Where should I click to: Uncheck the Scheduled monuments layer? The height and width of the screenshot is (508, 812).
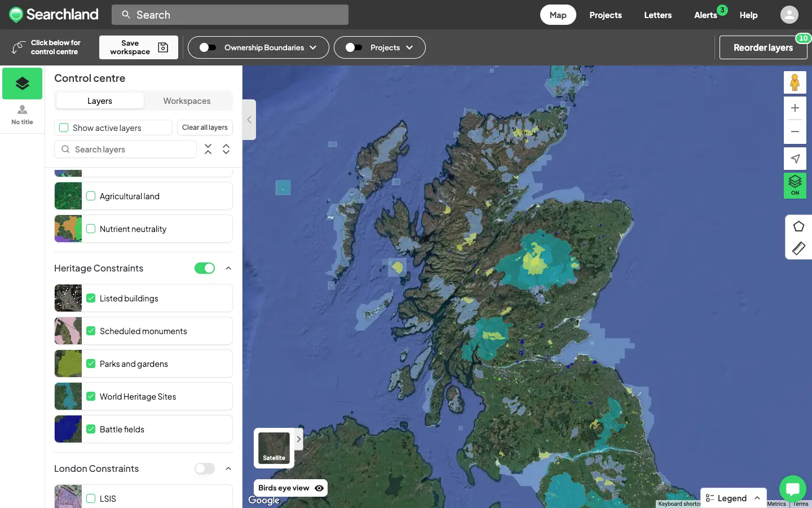point(91,331)
